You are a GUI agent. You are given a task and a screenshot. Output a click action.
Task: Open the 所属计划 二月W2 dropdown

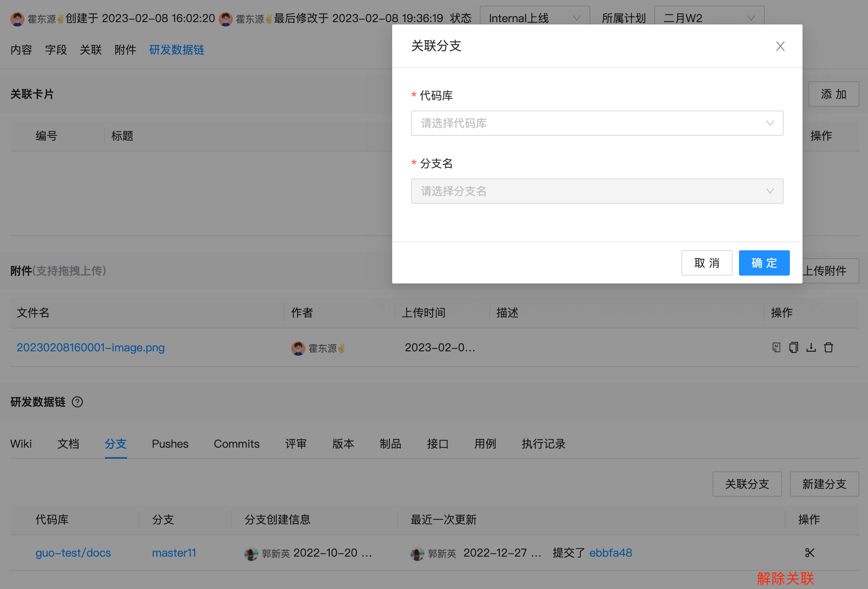click(x=709, y=17)
